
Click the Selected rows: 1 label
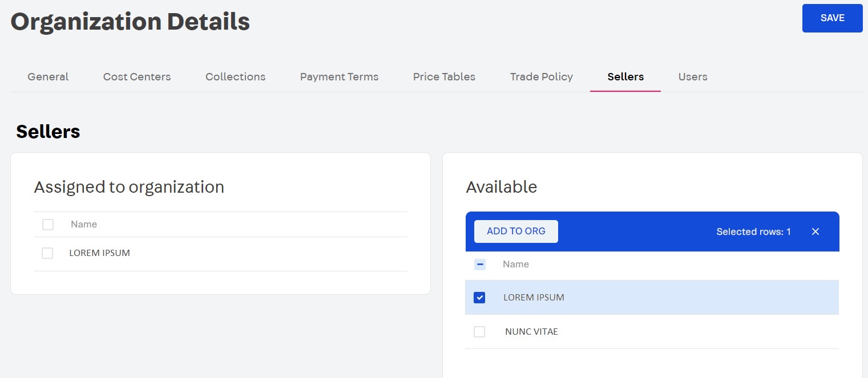753,231
